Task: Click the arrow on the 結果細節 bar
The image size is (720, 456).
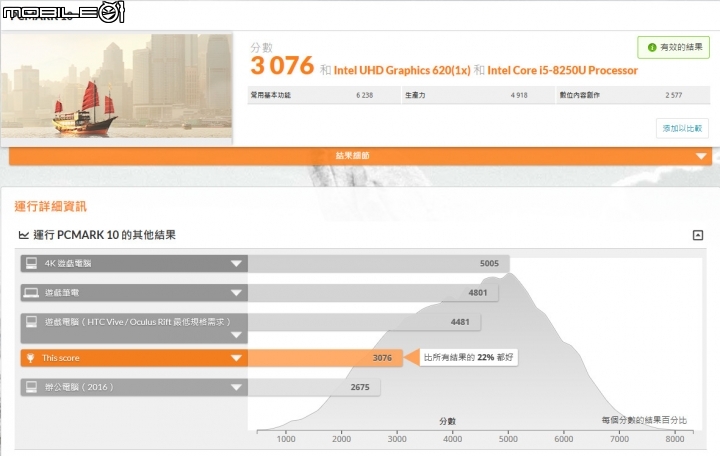Action: tap(701, 156)
